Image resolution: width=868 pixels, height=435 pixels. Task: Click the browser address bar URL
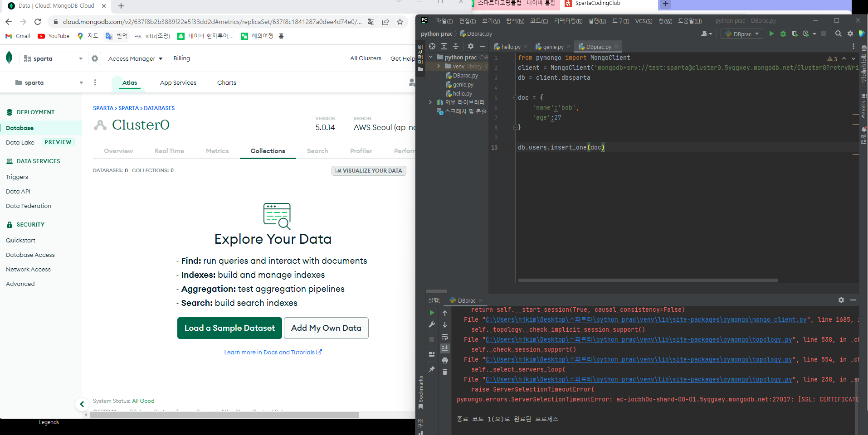click(212, 22)
